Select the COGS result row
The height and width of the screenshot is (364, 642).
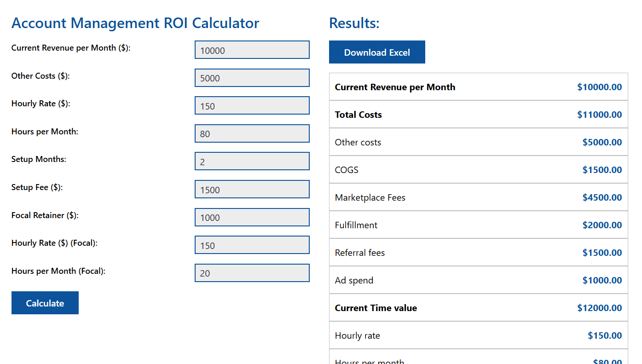tap(478, 170)
